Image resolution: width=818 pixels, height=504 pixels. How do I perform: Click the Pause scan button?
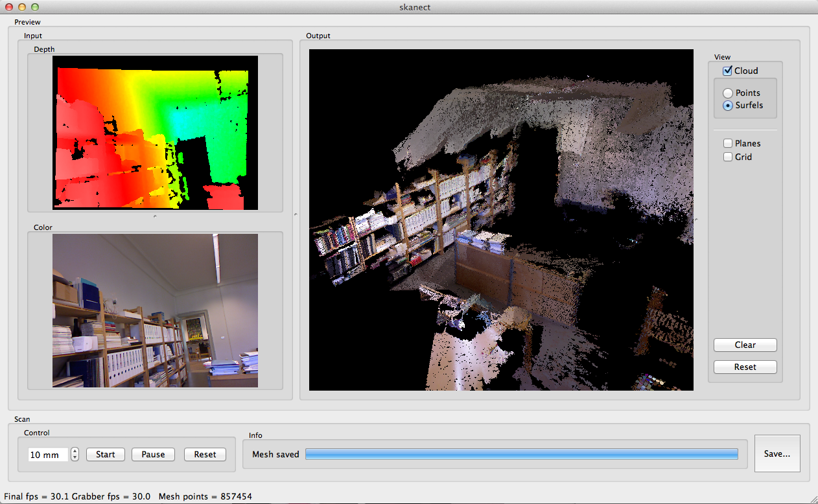[x=153, y=454]
